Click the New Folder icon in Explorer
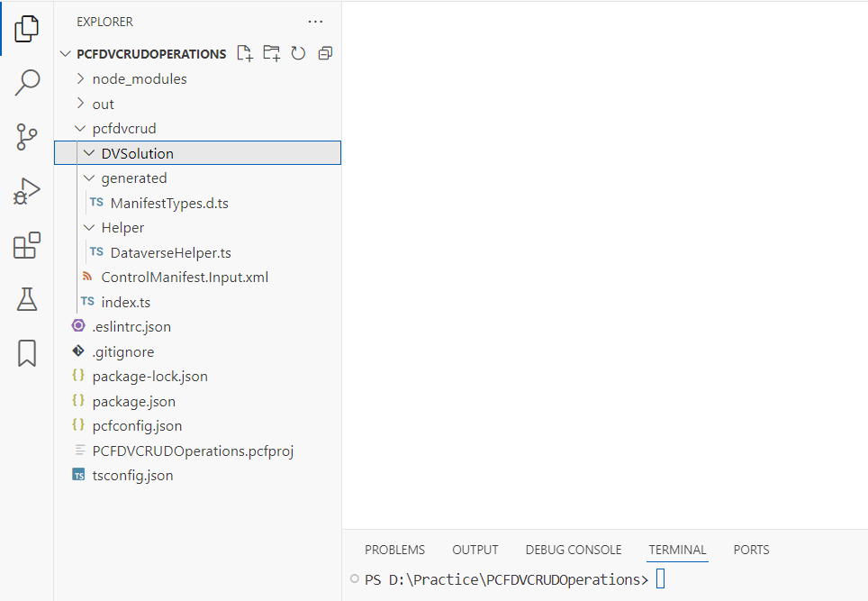 point(271,54)
